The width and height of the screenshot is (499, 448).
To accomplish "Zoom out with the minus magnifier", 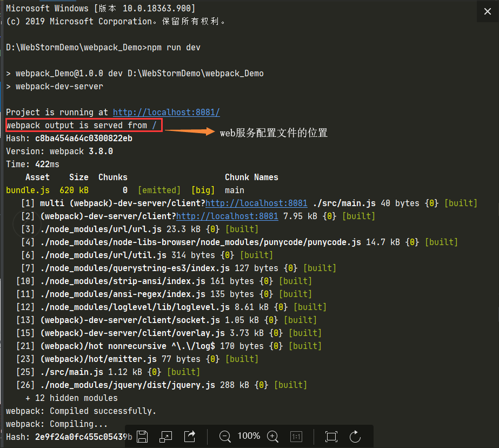I will [225, 436].
